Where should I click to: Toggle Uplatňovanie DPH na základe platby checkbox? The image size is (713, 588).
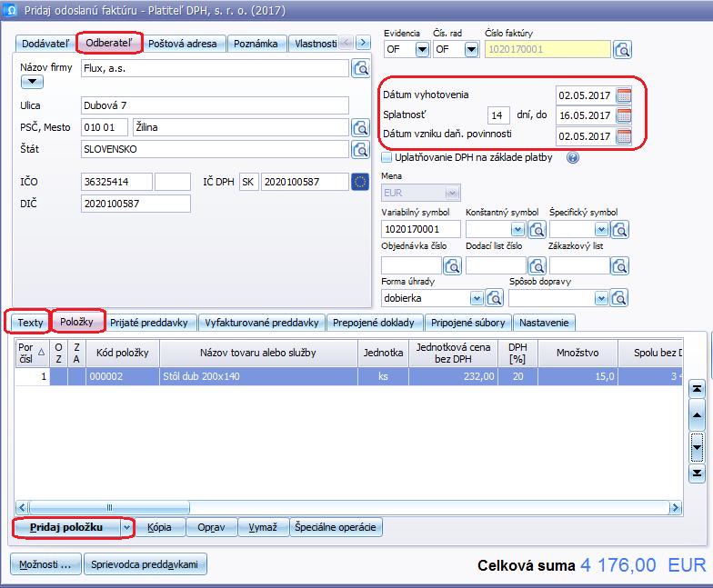387,158
